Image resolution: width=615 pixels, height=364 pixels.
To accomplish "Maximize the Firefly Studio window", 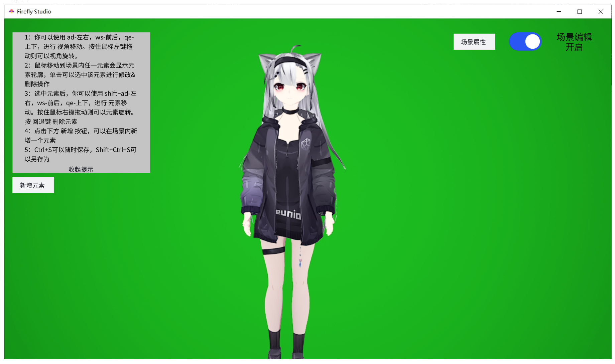I will click(x=580, y=11).
